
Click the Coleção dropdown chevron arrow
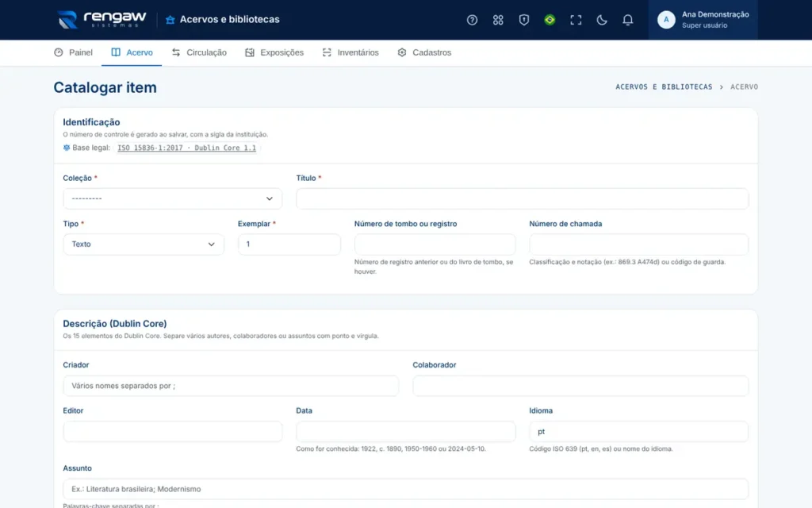[270, 198]
